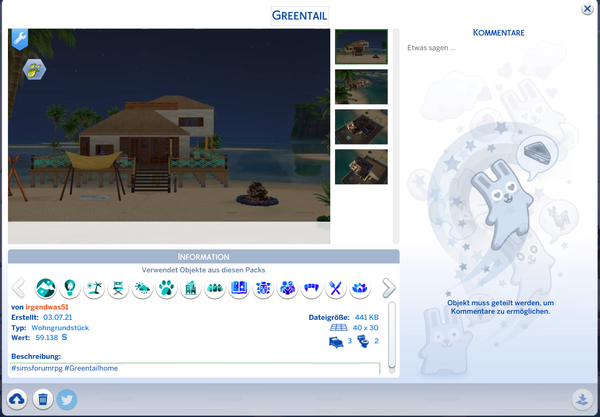
Task: Select the mountain landscape pack icon
Action: coord(46,288)
